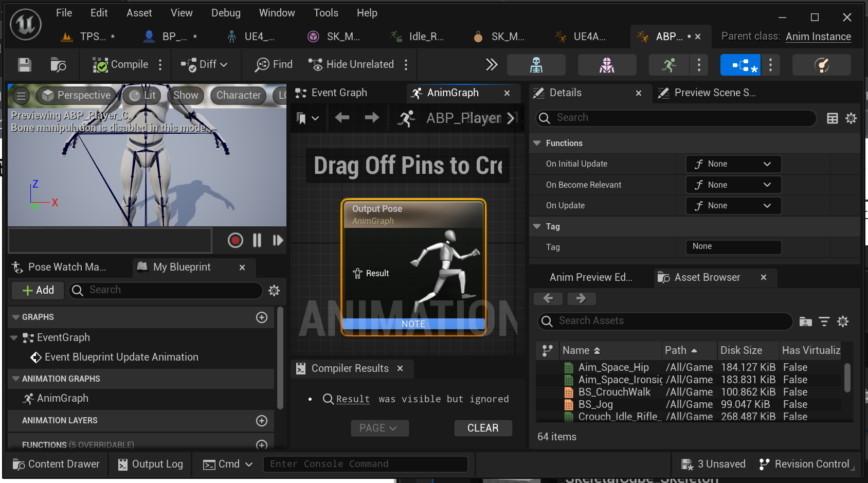Close the Details panel tab

(x=639, y=93)
